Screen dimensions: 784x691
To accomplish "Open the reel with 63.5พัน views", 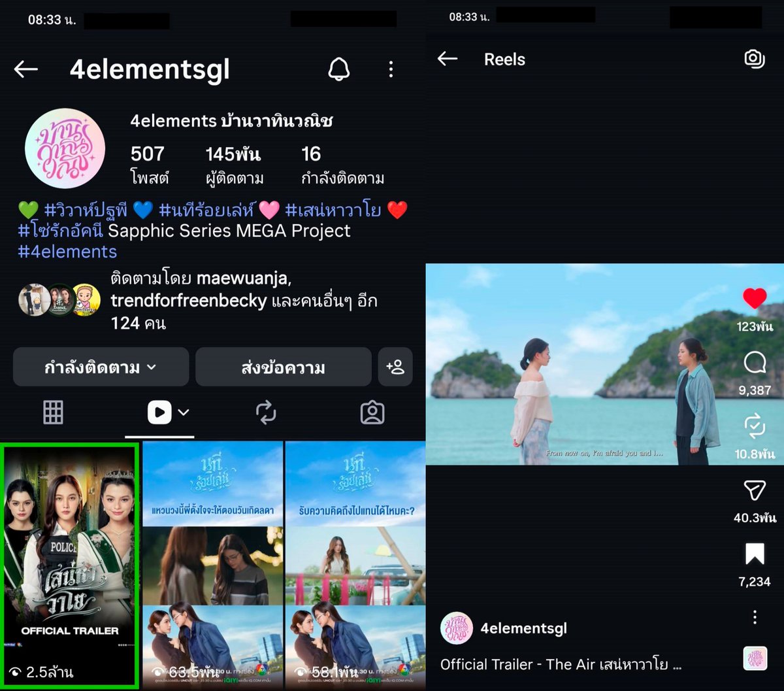I will tap(213, 565).
